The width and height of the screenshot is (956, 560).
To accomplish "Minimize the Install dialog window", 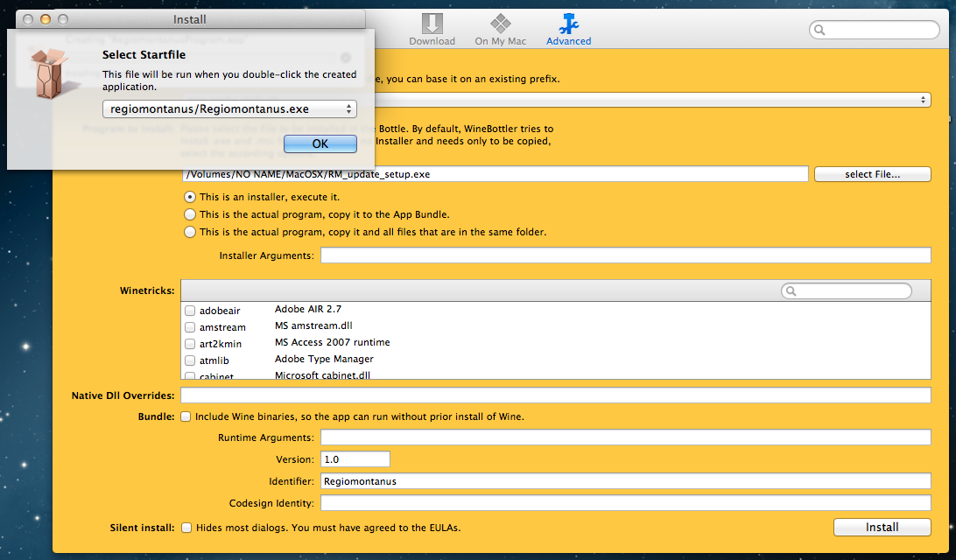I will (x=46, y=19).
